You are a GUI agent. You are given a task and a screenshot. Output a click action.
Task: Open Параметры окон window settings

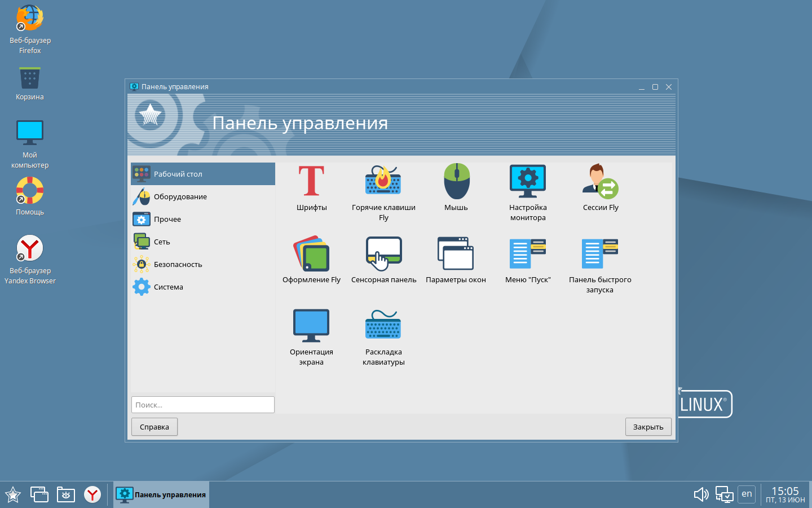pyautogui.click(x=456, y=260)
